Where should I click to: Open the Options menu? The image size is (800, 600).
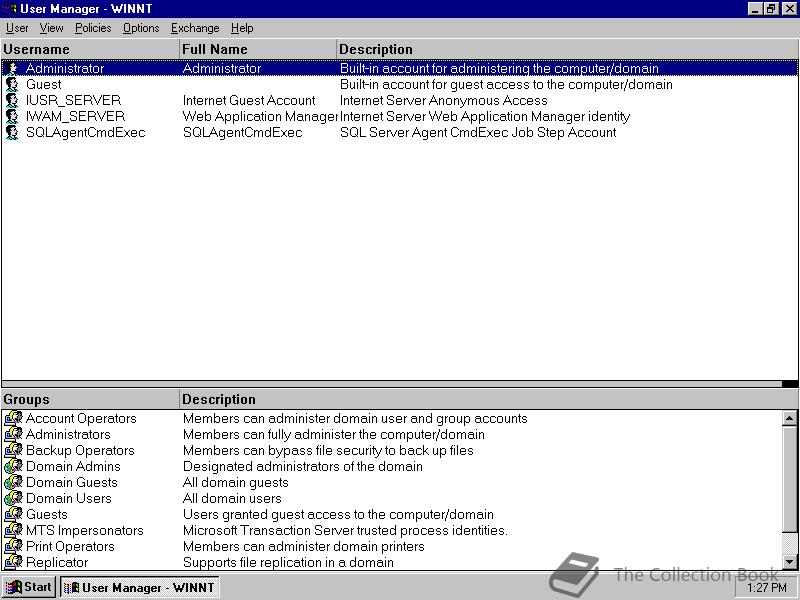point(141,28)
